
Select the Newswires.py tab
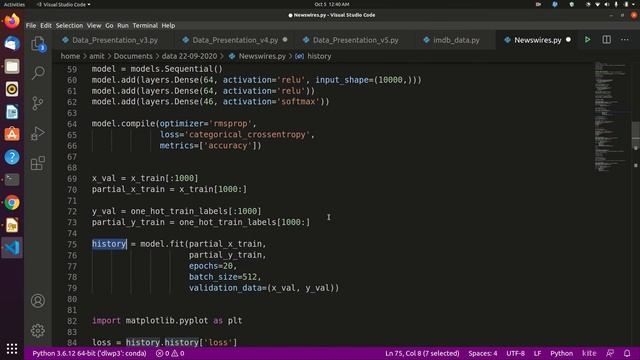538,40
